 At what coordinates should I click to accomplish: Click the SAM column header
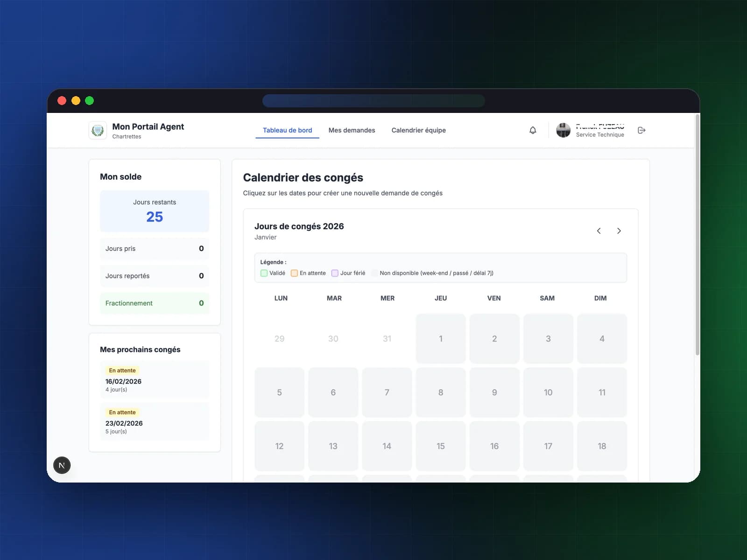coord(547,298)
